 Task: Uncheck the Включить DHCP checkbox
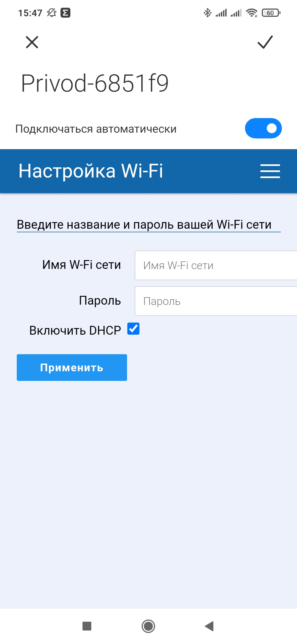point(133,329)
